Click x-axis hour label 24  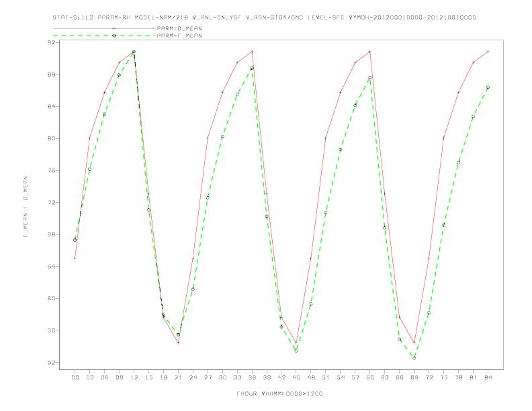pos(193,377)
